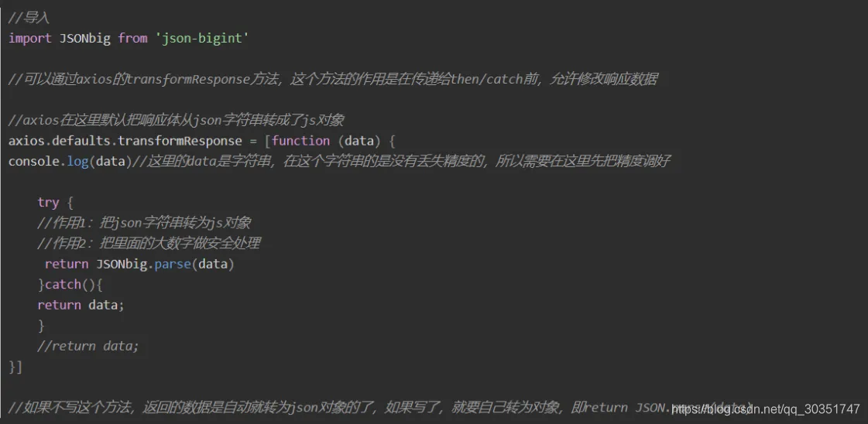Click the 'function' keyword
Screen dimensions: 868x424
pyautogui.click(x=300, y=141)
